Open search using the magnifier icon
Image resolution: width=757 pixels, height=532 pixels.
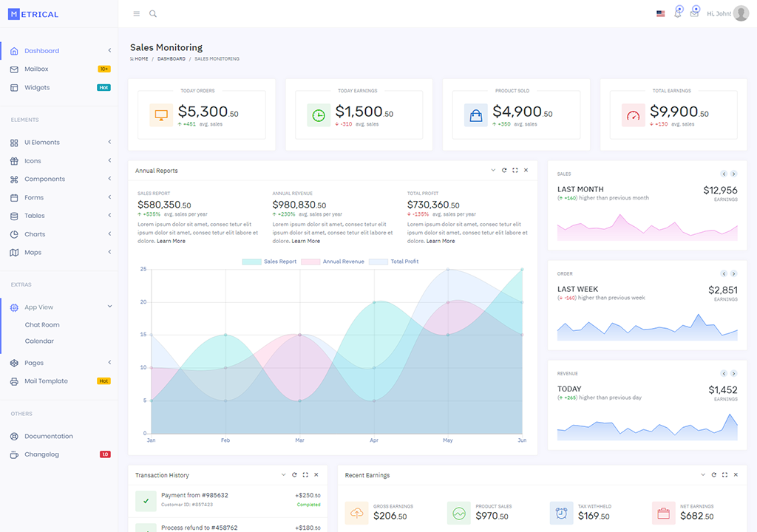(x=153, y=14)
